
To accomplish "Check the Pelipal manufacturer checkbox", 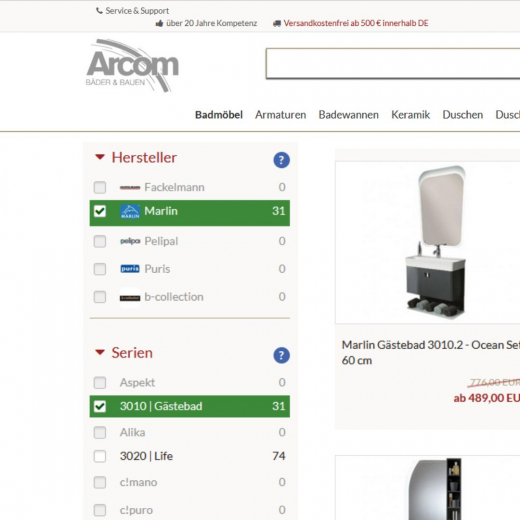I will pyautogui.click(x=100, y=241).
